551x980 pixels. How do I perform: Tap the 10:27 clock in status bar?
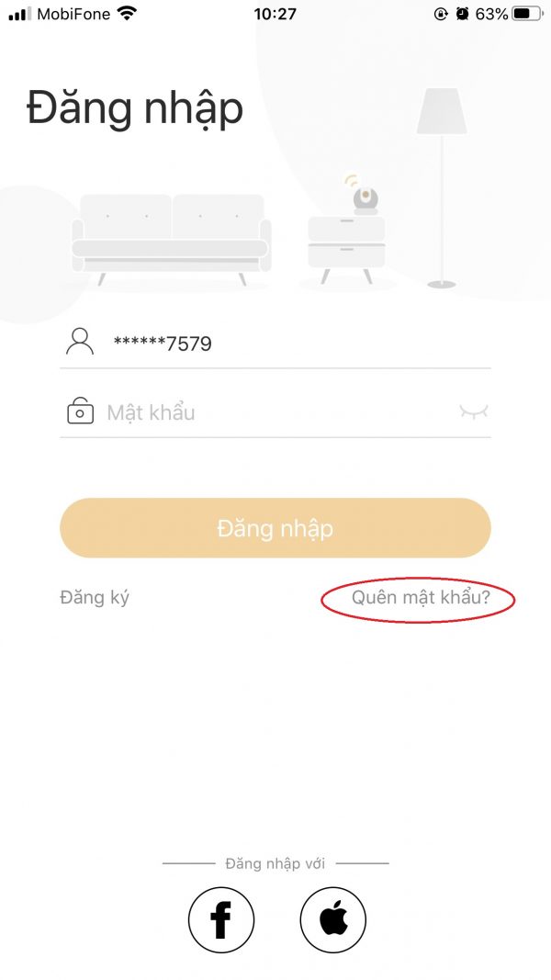click(x=275, y=14)
